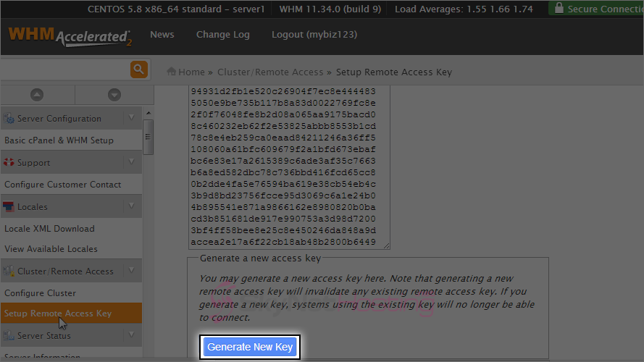Click the Load Averages status text
This screenshot has width=644, height=362.
464,9
